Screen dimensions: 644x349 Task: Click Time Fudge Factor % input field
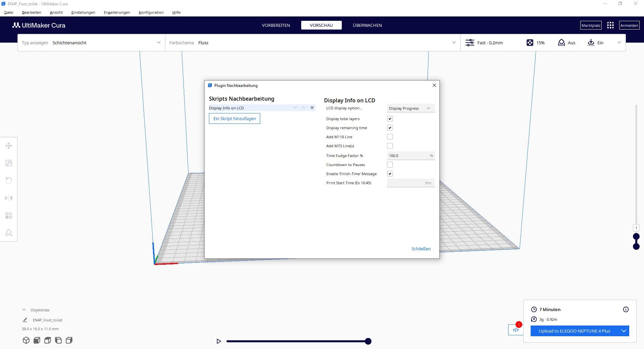pos(411,156)
